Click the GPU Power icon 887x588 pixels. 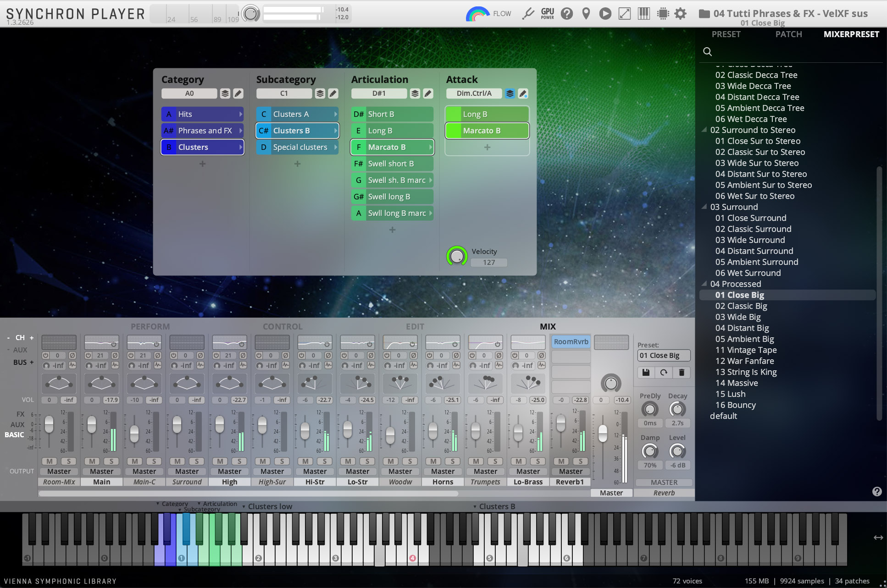(547, 14)
